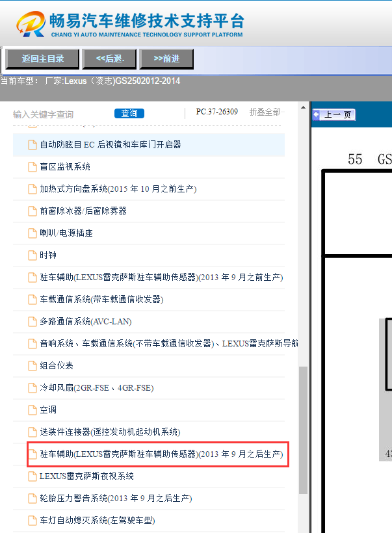Click the blue 查询 search button

coord(129,113)
